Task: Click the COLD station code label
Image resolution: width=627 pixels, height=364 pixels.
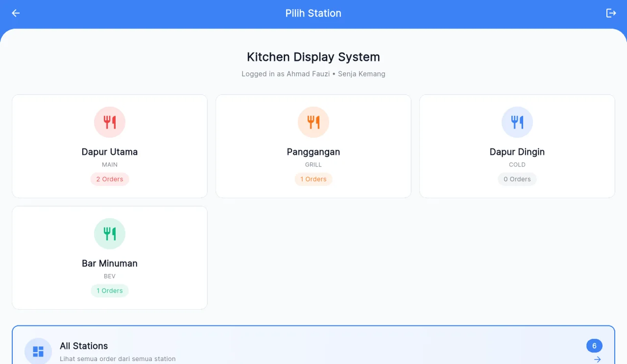Action: pos(517,165)
